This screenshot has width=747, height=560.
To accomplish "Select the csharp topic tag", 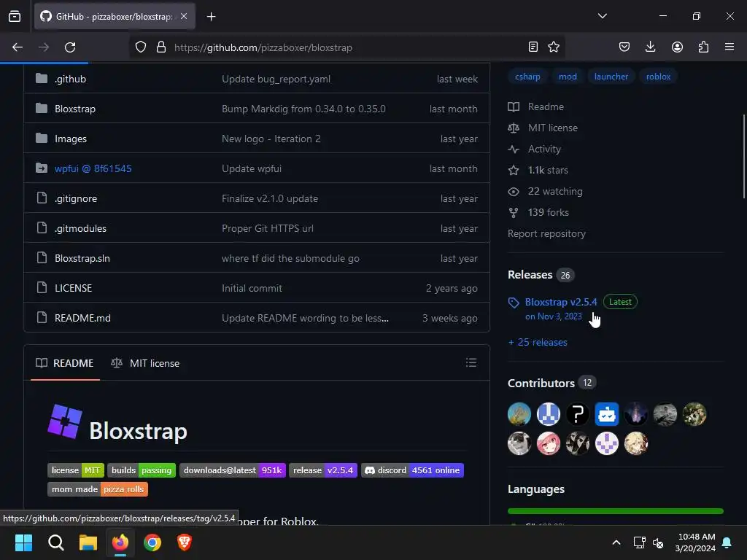I will click(x=527, y=76).
